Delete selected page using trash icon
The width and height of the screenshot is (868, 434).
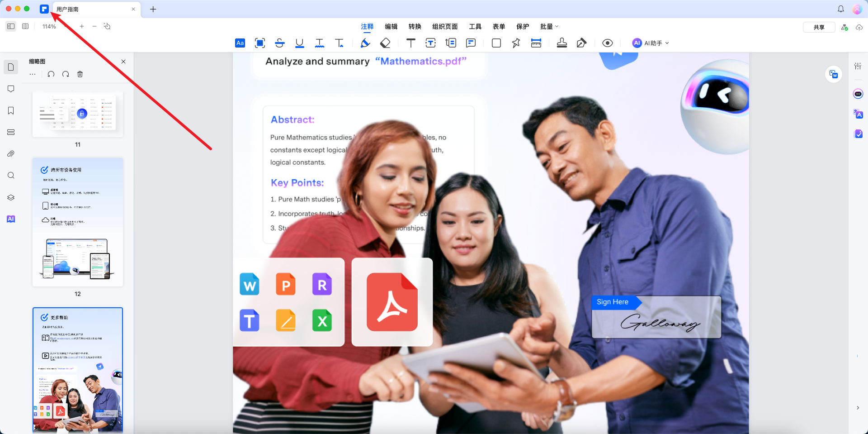point(80,74)
